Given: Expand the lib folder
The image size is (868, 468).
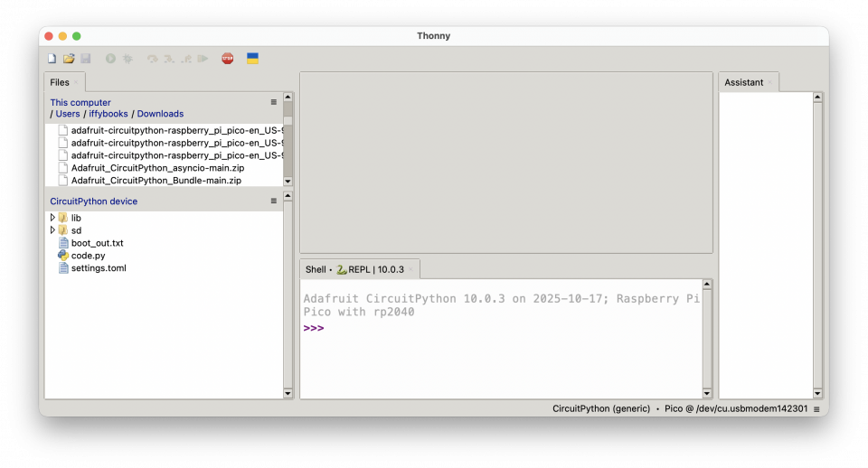Looking at the screenshot, I should point(52,218).
